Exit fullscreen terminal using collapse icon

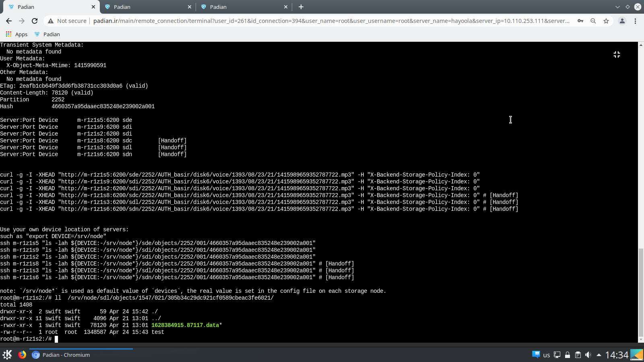tap(617, 54)
